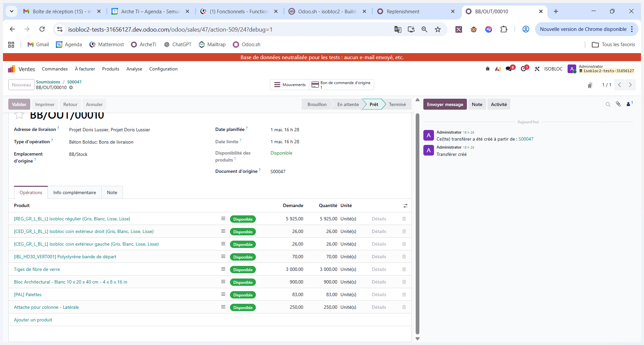Set status to Terminé
The image size is (644, 345).
397,104
